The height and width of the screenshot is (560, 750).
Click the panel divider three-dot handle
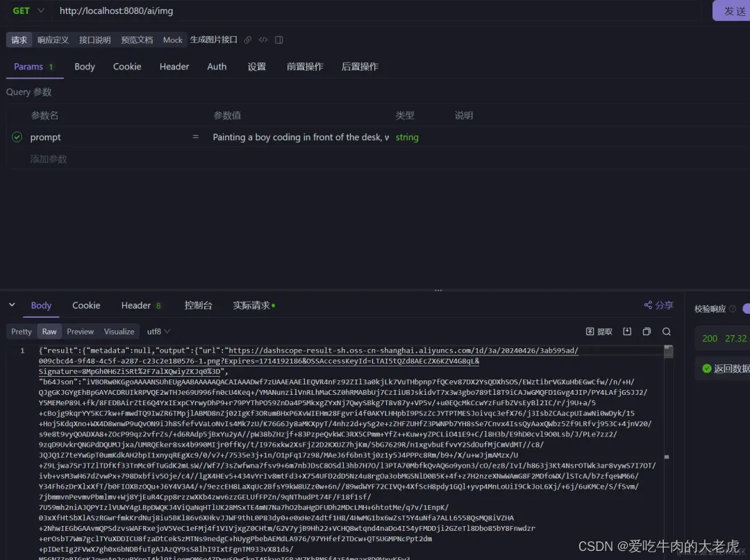[437, 290]
